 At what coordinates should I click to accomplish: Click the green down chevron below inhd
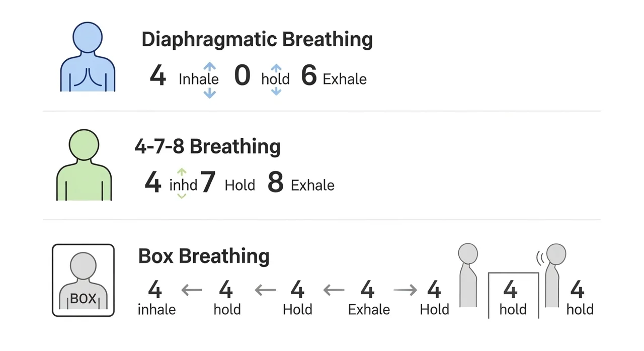click(182, 196)
